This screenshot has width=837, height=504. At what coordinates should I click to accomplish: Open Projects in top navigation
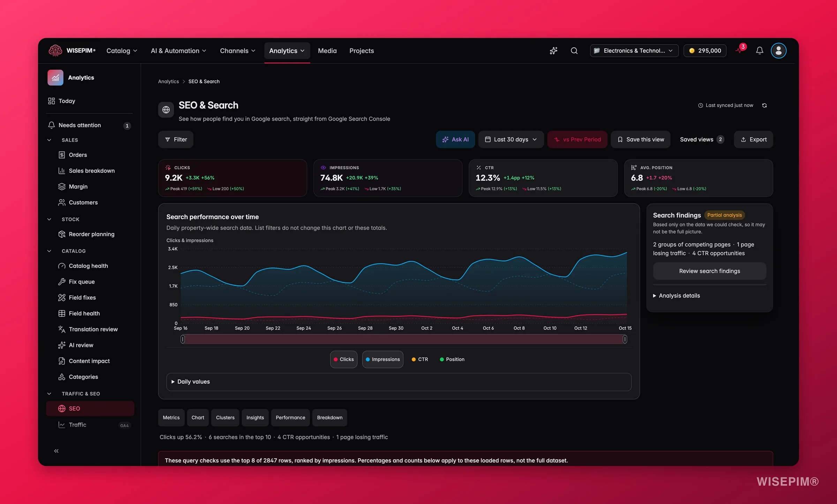point(362,51)
